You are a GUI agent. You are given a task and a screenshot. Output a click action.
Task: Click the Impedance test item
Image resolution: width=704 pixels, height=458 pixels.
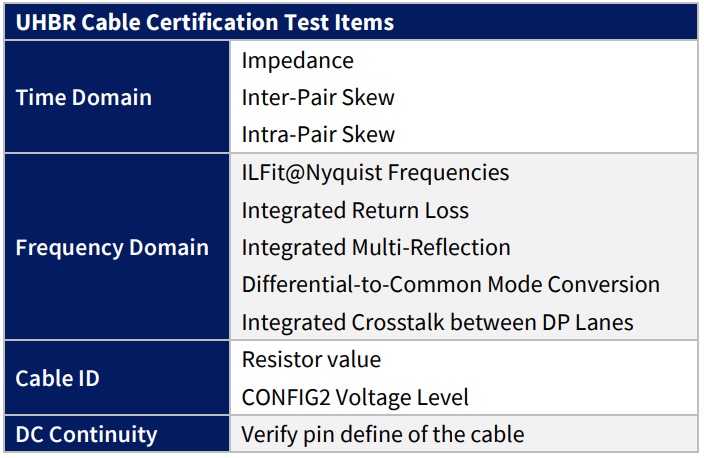click(297, 60)
